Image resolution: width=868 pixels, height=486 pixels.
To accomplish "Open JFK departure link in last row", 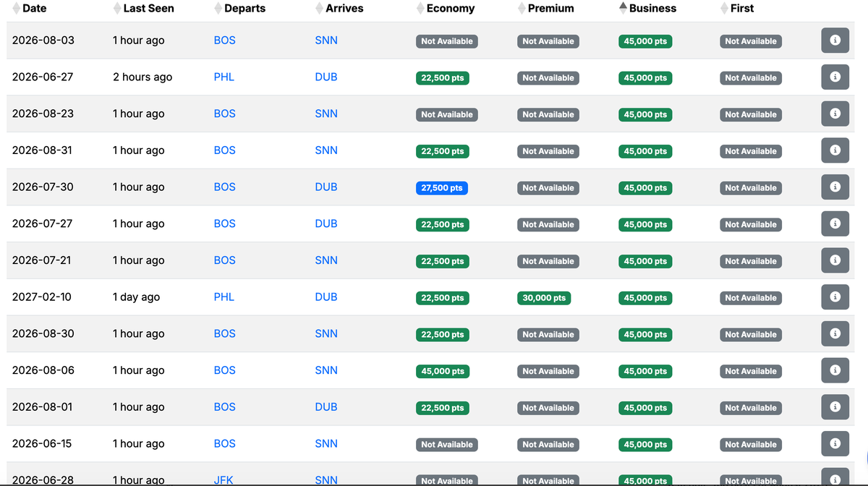I will 224,479.
